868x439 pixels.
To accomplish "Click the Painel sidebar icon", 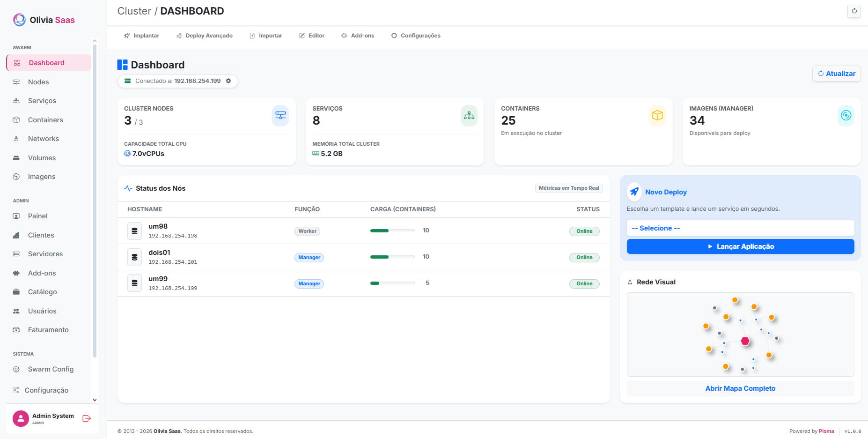I will tap(16, 216).
